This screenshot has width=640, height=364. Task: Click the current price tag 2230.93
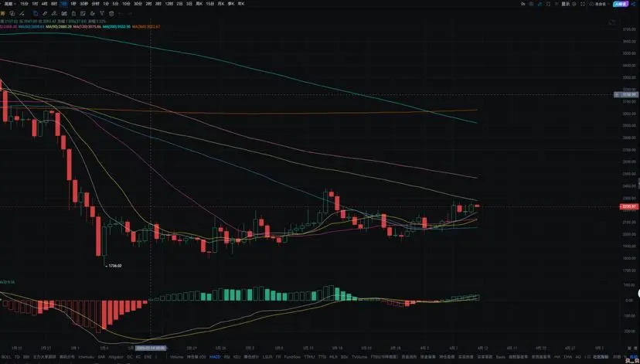coord(630,207)
